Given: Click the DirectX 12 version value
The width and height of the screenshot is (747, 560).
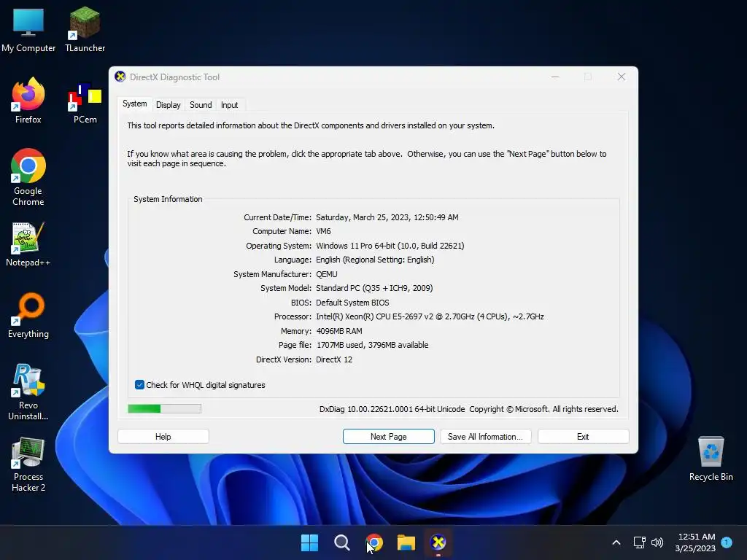Looking at the screenshot, I should coord(334,359).
